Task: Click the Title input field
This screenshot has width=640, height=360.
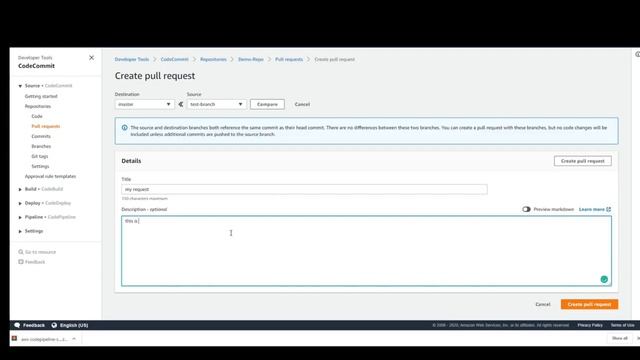Action: coord(304,189)
